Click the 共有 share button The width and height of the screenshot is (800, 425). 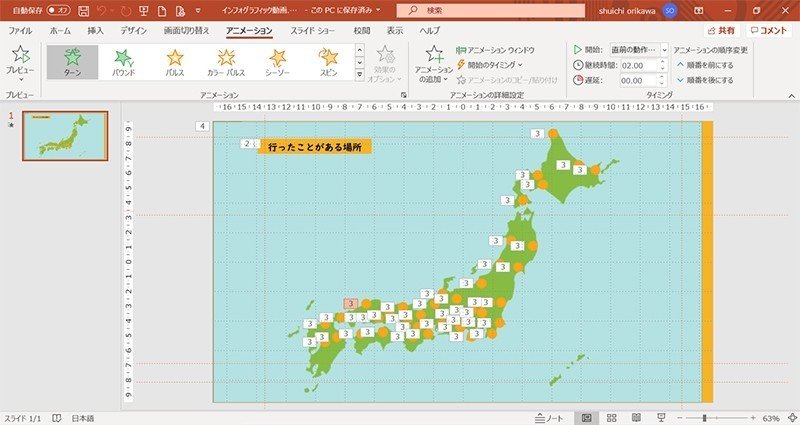point(721,31)
